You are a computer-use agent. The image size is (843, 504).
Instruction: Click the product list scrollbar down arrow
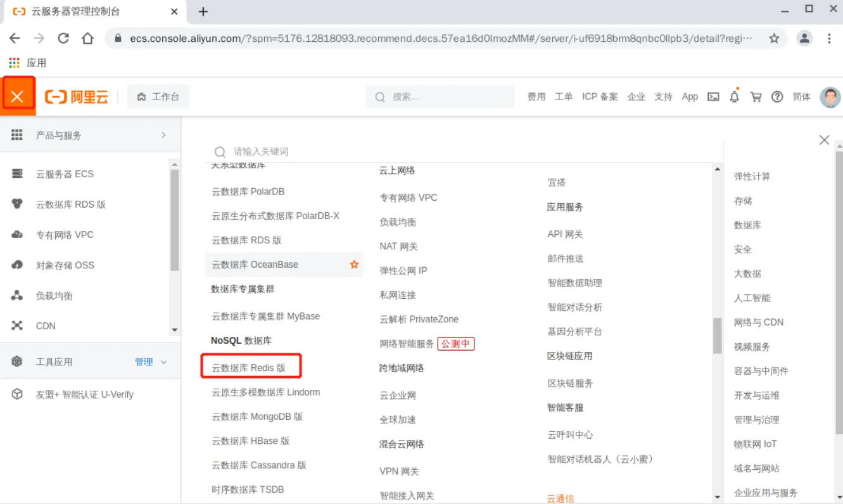point(718,497)
